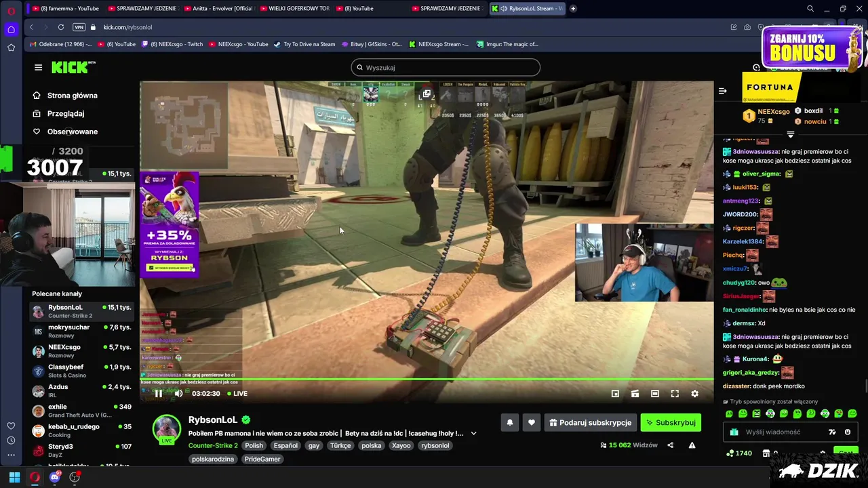Screen dimensions: 868x488
Task: Open Imgur bookmark
Action: click(x=507, y=44)
